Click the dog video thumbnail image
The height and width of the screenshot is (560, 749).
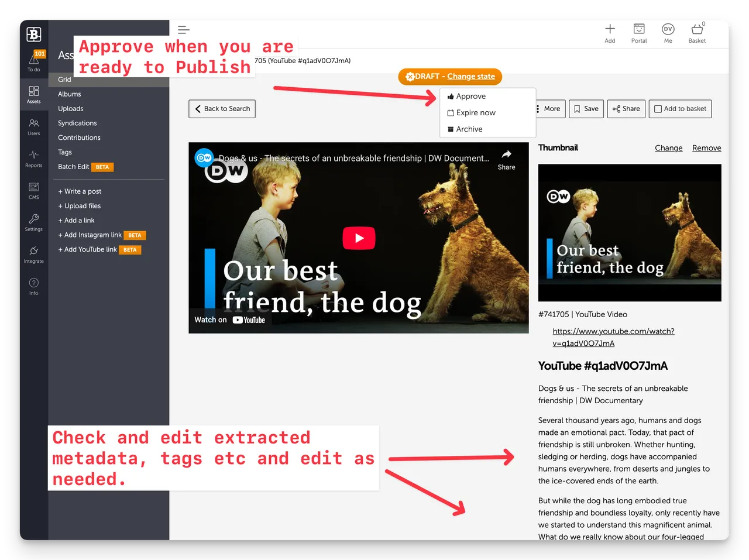pos(629,232)
